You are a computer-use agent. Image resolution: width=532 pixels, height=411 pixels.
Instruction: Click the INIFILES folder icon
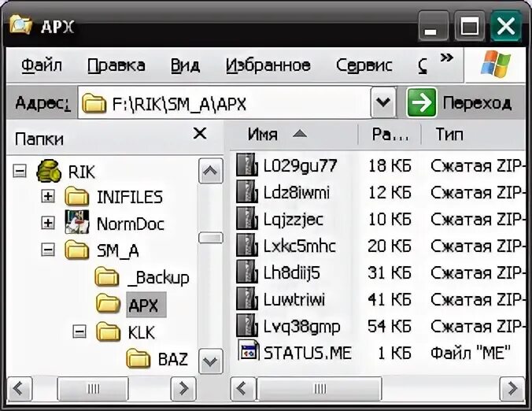pyautogui.click(x=77, y=196)
